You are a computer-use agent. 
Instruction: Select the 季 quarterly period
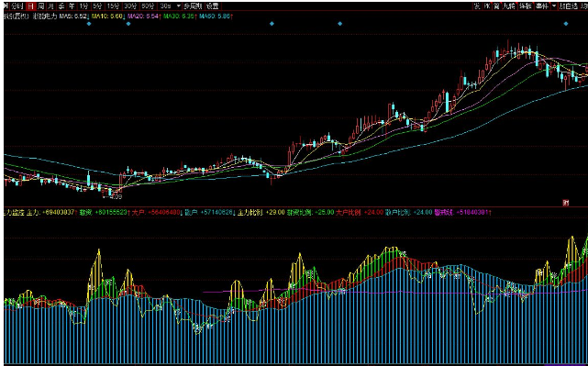coord(61,6)
